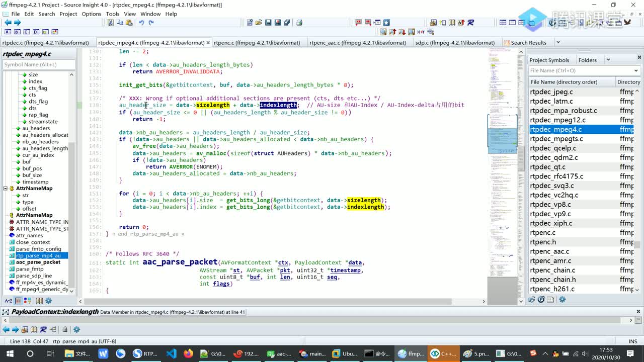Switch to rtpdec.c tab
This screenshot has width=644, height=362.
click(46, 43)
